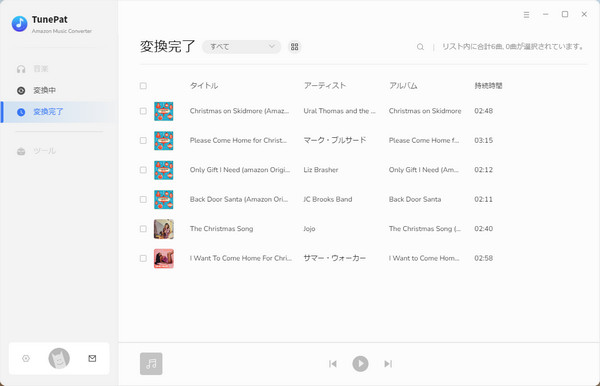Image resolution: width=600 pixels, height=386 pixels.
Task: Click the タイトル column header
Action: point(204,86)
